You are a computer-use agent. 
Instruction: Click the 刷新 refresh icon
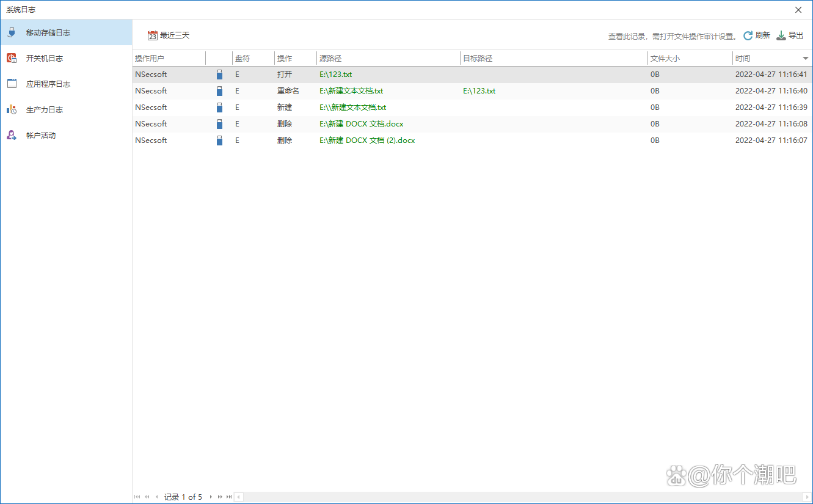748,36
